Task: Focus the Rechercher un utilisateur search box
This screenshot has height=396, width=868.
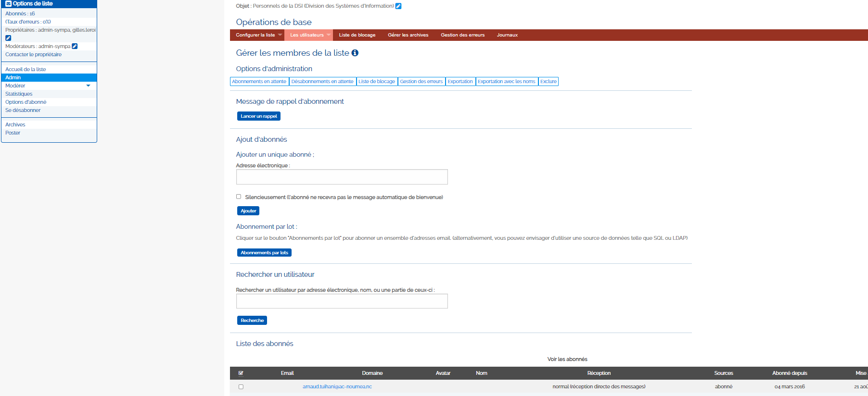Action: pos(342,301)
